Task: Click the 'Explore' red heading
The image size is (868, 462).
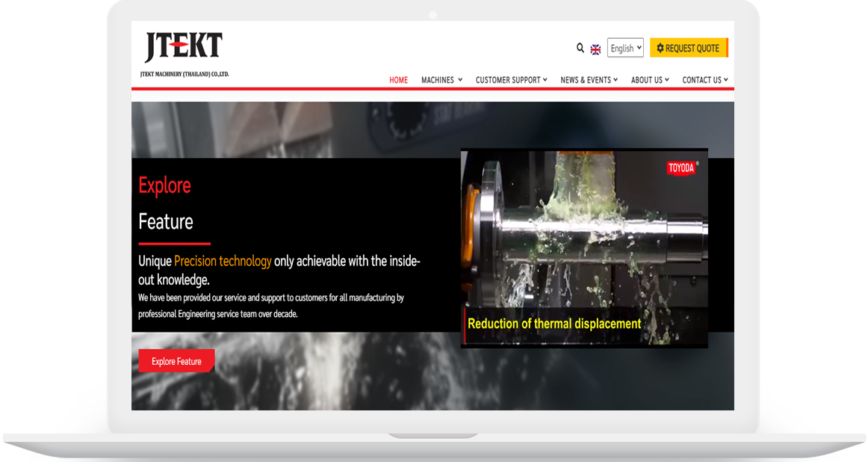Action: tap(164, 185)
